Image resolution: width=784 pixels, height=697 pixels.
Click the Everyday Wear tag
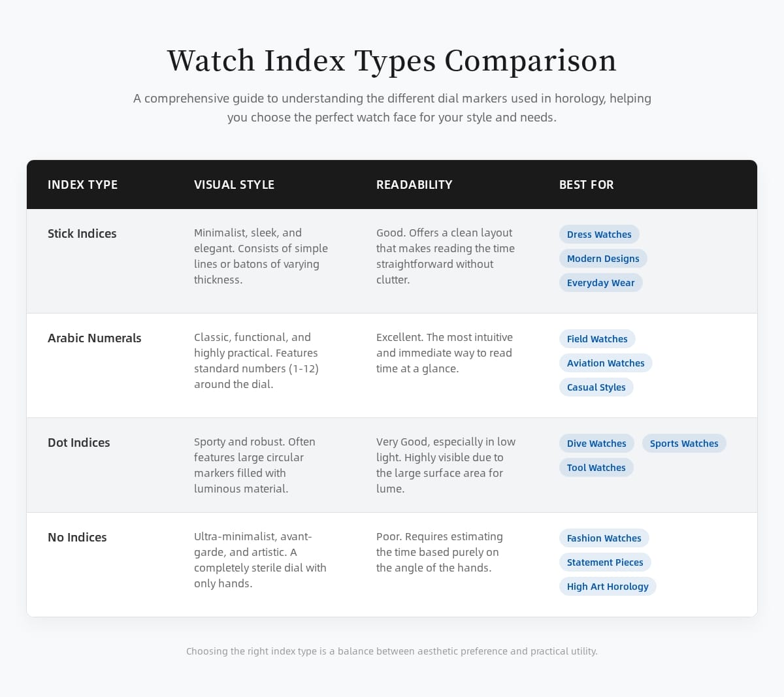click(600, 283)
